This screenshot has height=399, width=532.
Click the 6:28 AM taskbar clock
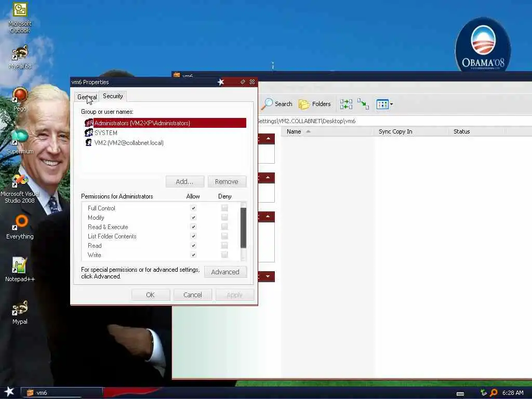[513, 393]
